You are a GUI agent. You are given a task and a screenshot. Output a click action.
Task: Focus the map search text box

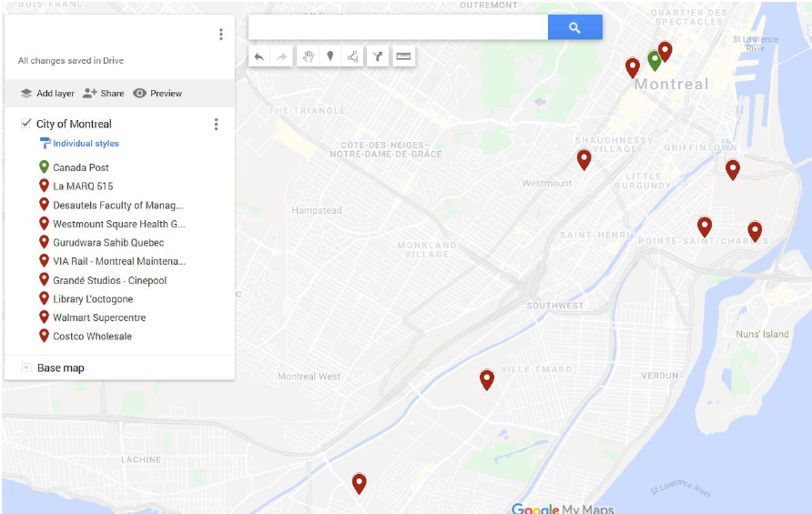(x=398, y=27)
